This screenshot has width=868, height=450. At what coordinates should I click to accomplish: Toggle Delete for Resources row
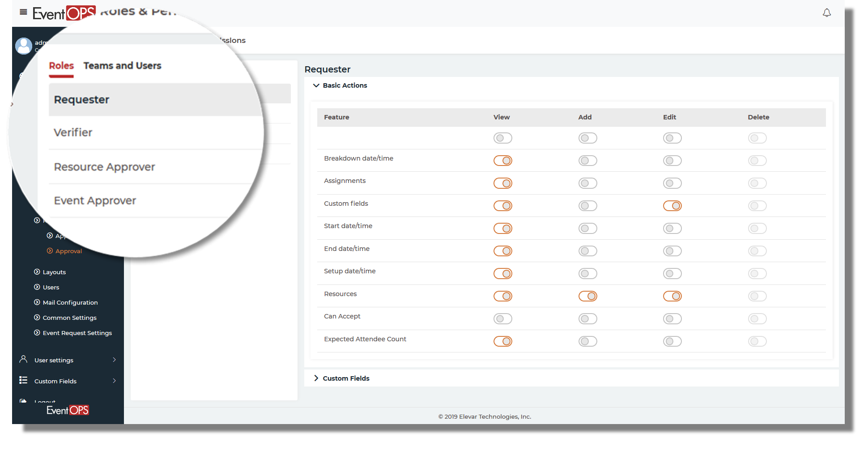(x=757, y=296)
